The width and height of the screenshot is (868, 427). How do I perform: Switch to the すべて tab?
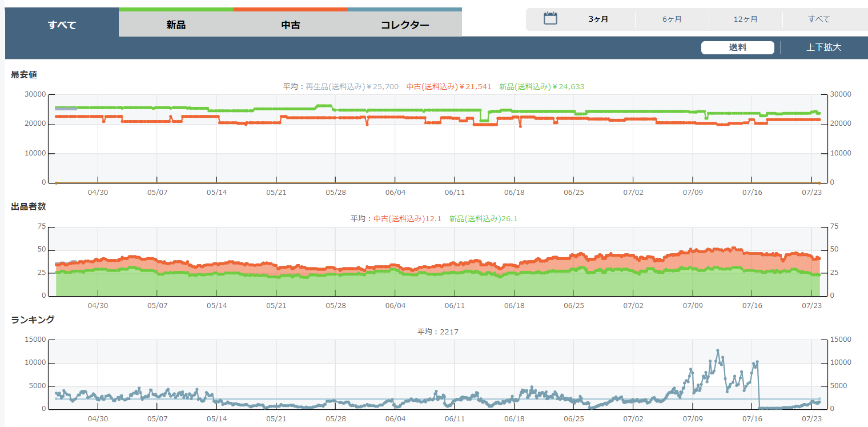pos(62,25)
